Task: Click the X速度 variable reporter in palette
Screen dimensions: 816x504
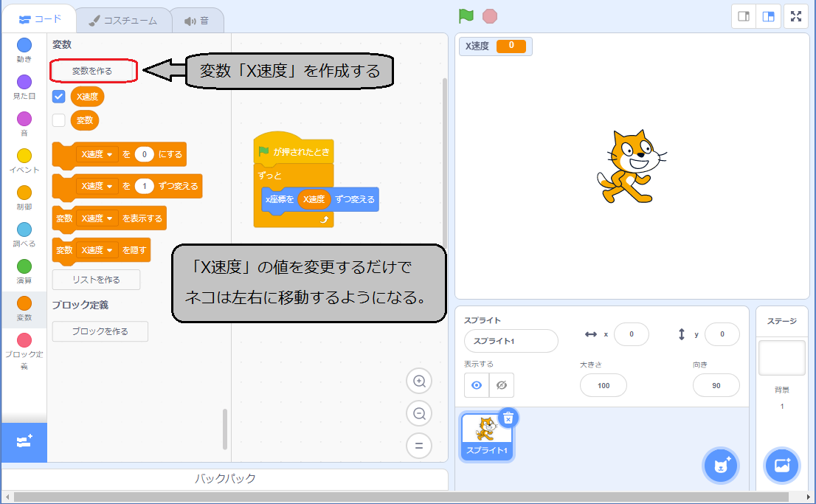Action: (87, 97)
